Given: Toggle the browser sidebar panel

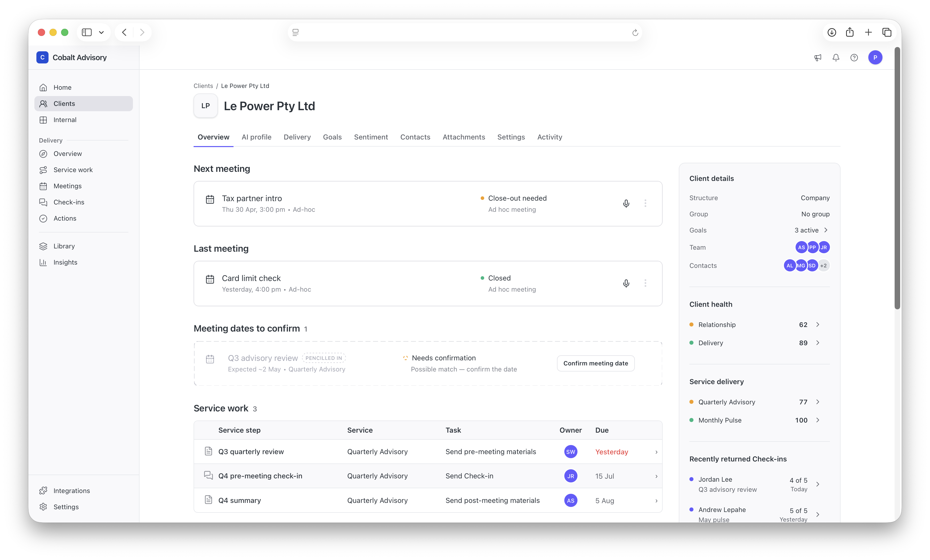Looking at the screenshot, I should click(87, 32).
